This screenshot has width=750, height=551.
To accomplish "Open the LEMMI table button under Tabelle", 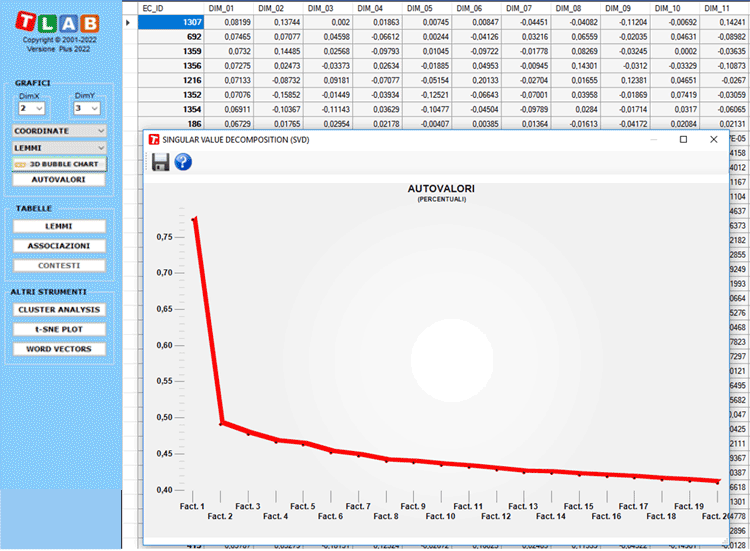I will (59, 226).
